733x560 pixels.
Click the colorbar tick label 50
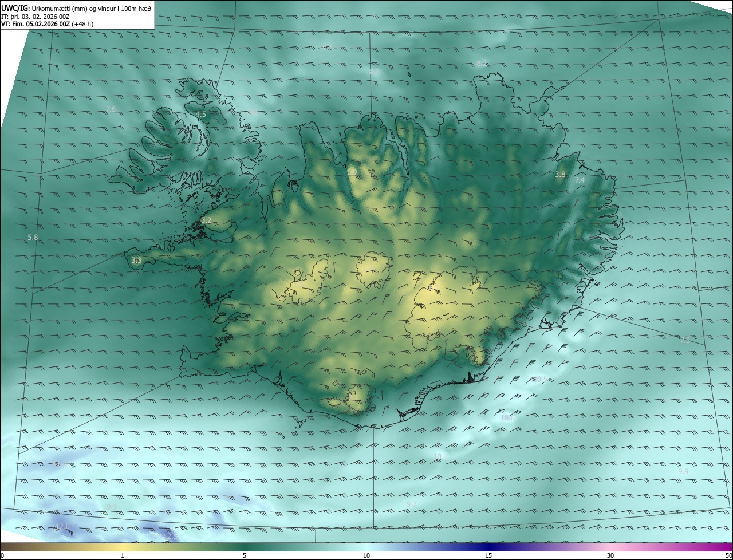728,555
